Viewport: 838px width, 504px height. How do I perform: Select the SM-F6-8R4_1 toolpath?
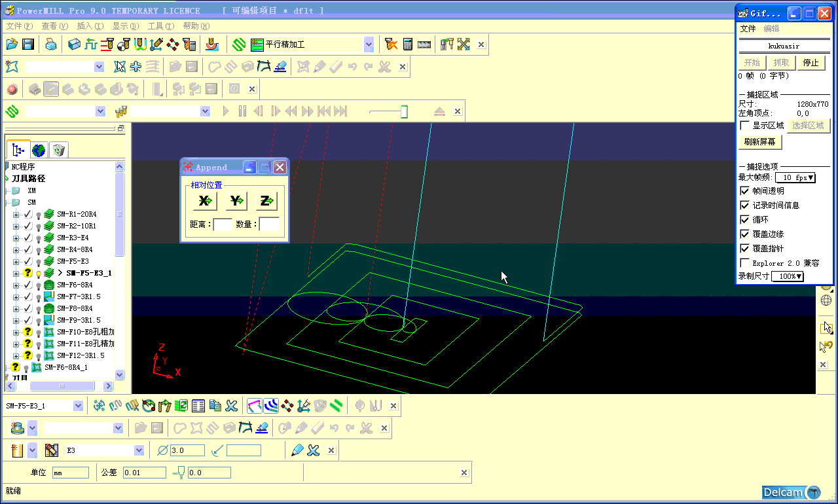[65, 367]
